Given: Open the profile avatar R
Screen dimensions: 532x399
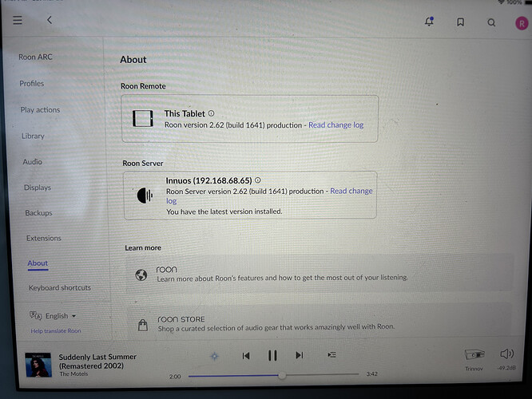Looking at the screenshot, I should click(522, 23).
